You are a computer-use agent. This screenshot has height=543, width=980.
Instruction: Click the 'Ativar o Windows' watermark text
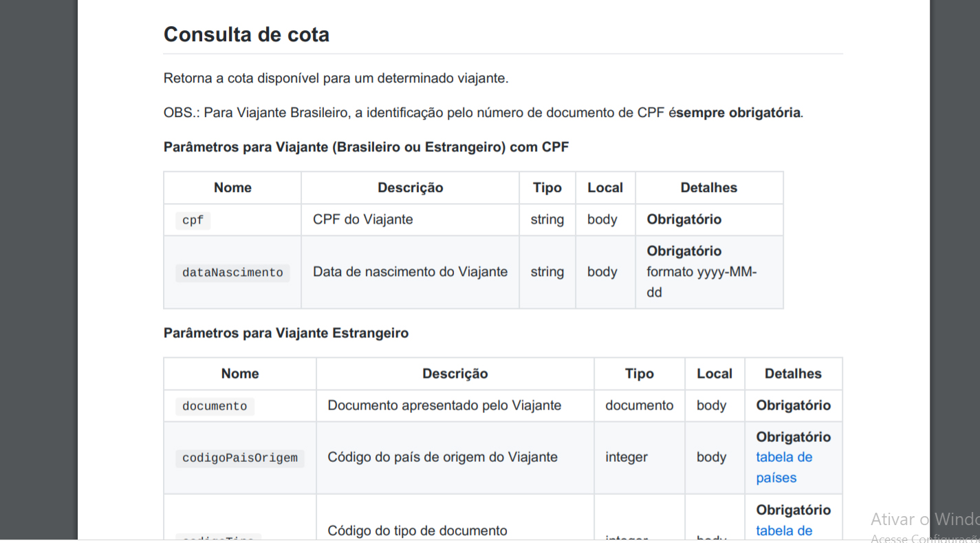pyautogui.click(x=925, y=519)
